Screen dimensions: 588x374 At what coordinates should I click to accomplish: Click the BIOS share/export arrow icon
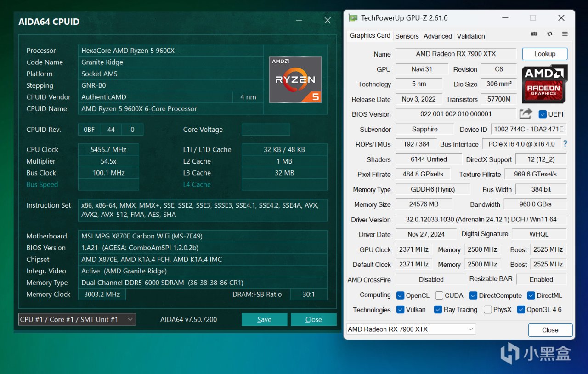(x=526, y=113)
